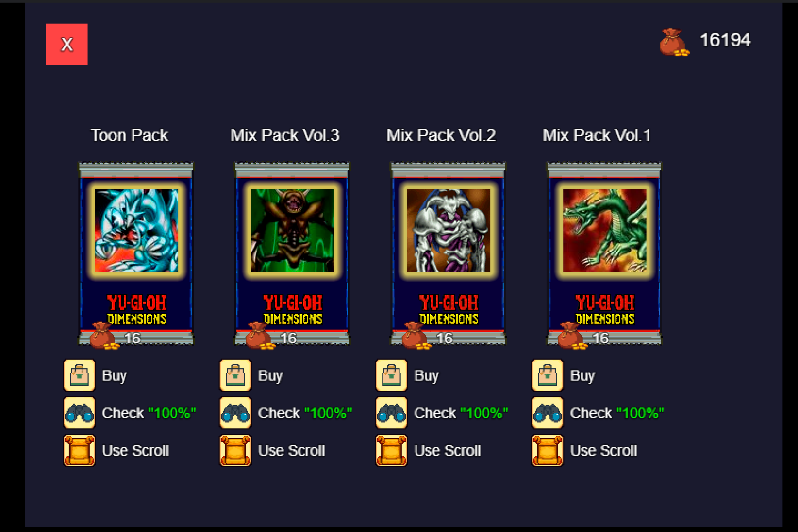Click the scroll icon under Mix Pack Vol.2
The width and height of the screenshot is (798, 532).
tap(391, 450)
